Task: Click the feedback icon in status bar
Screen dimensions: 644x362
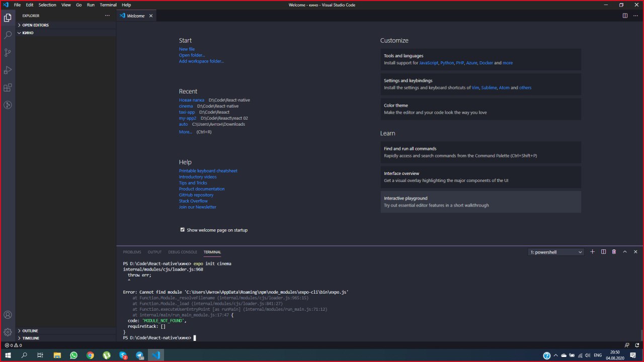Action: point(627,345)
